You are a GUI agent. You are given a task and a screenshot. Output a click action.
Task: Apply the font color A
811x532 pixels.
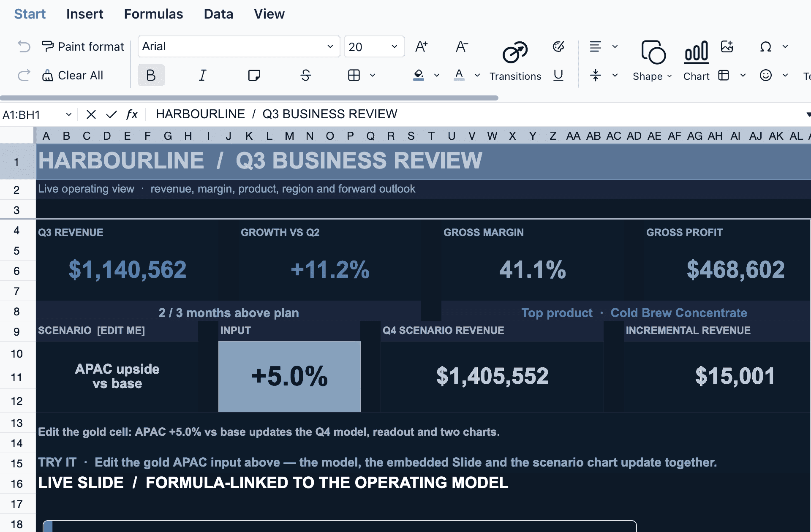click(x=459, y=75)
